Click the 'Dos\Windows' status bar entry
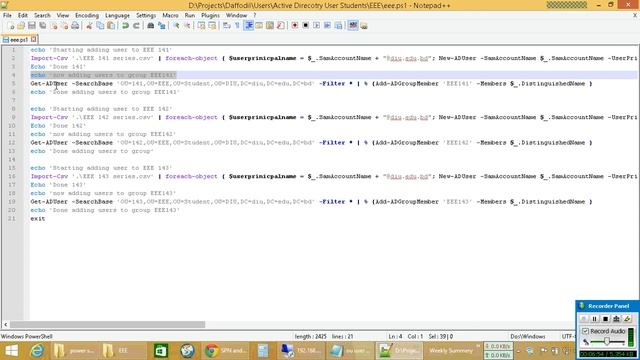Screen dimensions: 640x360 coord(528,337)
